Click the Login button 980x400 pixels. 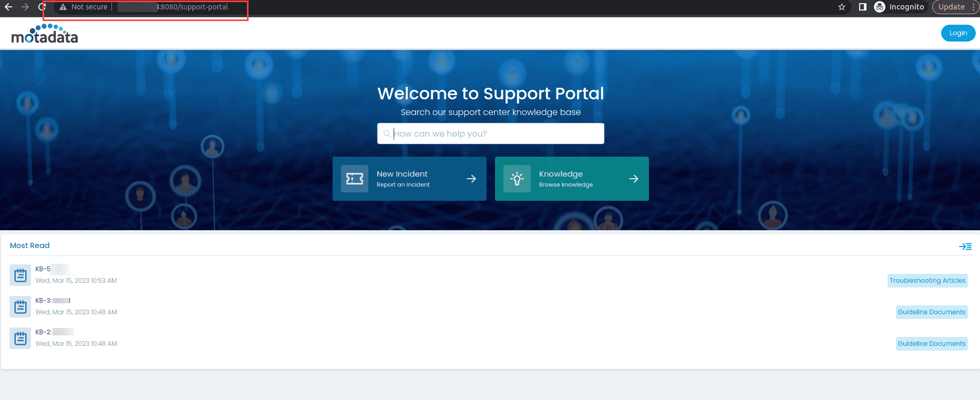click(x=958, y=33)
